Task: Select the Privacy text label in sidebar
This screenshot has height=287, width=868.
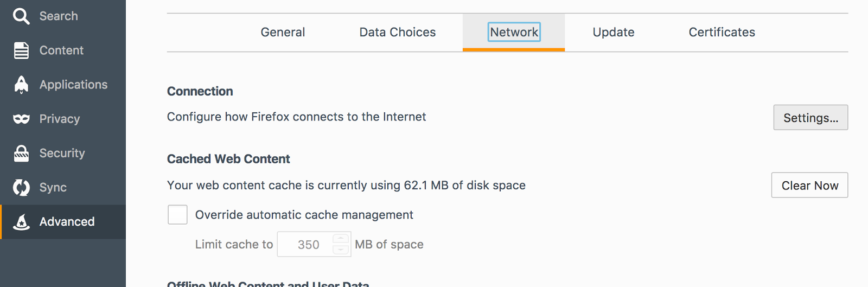Action: pyautogui.click(x=60, y=119)
